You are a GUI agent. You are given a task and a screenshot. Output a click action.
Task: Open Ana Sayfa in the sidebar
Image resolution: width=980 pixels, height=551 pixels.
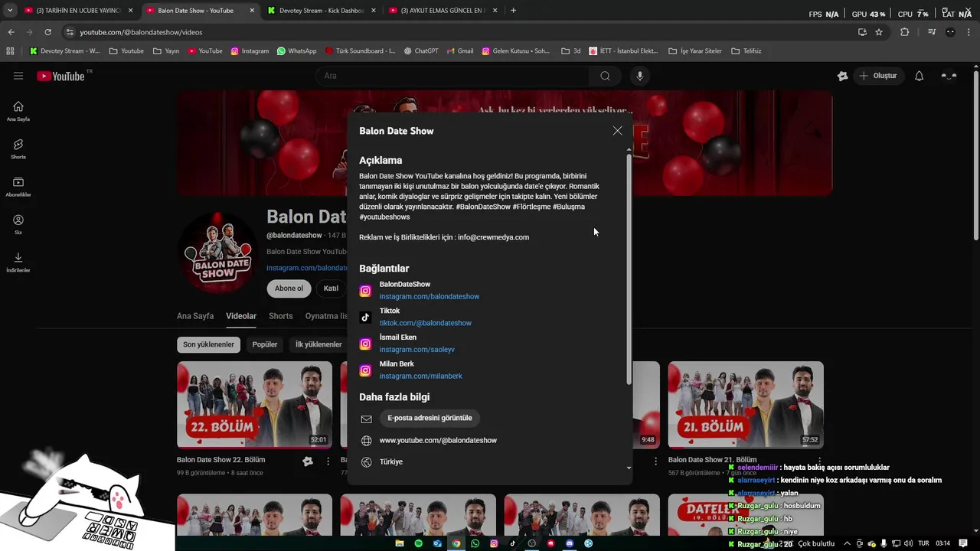pyautogui.click(x=18, y=111)
